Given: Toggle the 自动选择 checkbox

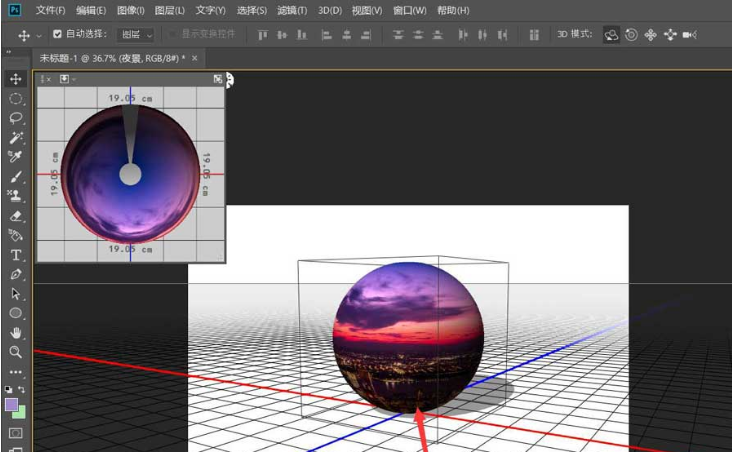Looking at the screenshot, I should [x=57, y=34].
